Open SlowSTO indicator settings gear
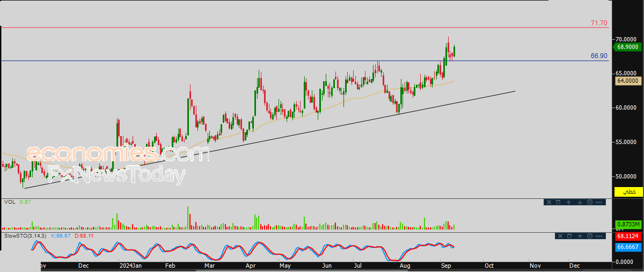644x272 pixels. [590, 236]
